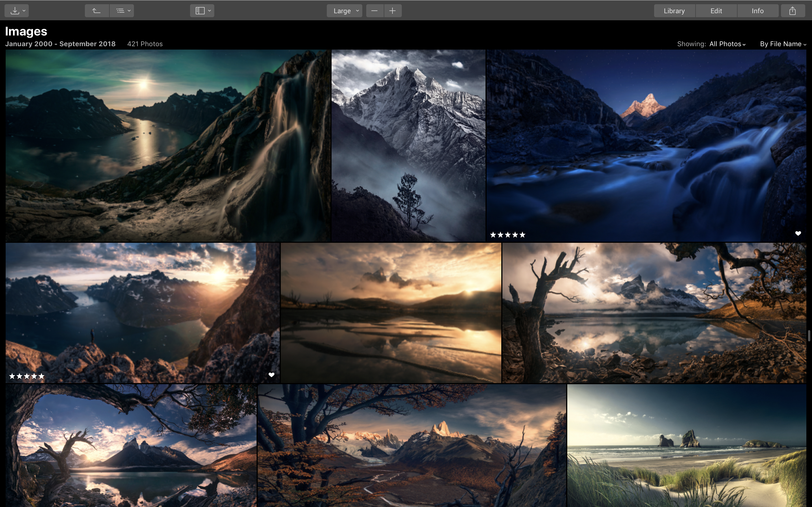Click the Library button
This screenshot has width=812, height=507.
point(674,11)
